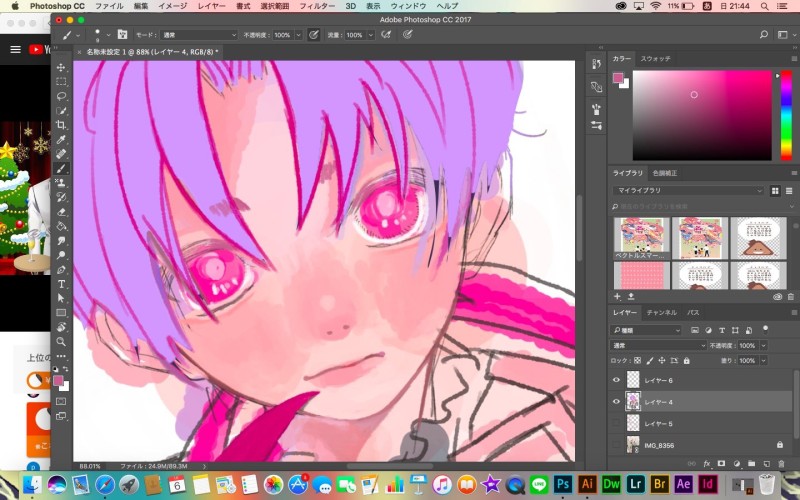Select the Clone Stamp tool
The height and width of the screenshot is (500, 800).
click(61, 183)
